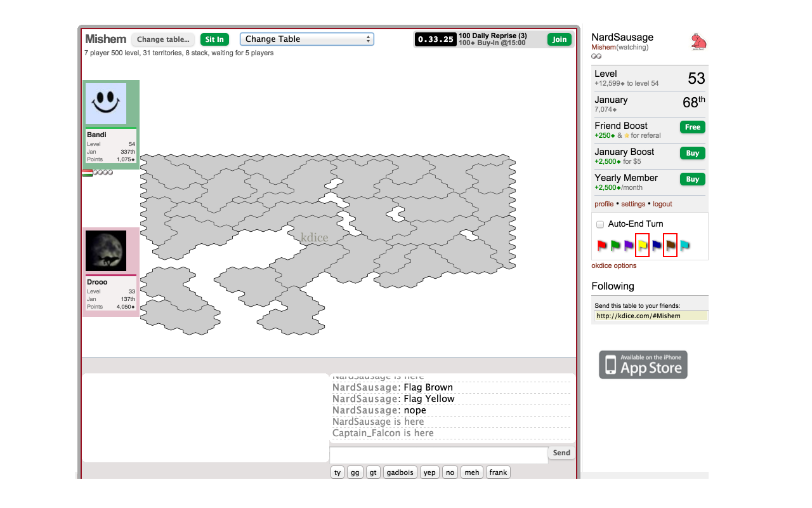Click the Mishem link under NardSausage
Image resolution: width=812 pixels, height=508 pixels.
(604, 47)
